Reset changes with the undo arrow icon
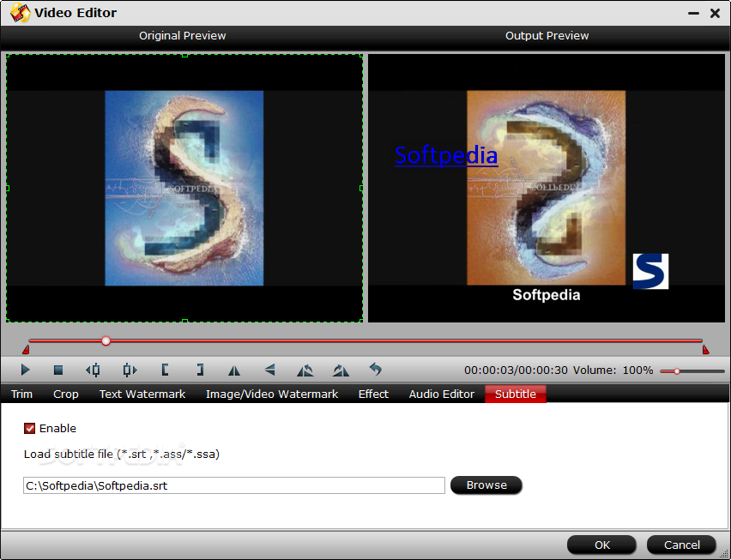Image resolution: width=731 pixels, height=560 pixels. tap(375, 370)
